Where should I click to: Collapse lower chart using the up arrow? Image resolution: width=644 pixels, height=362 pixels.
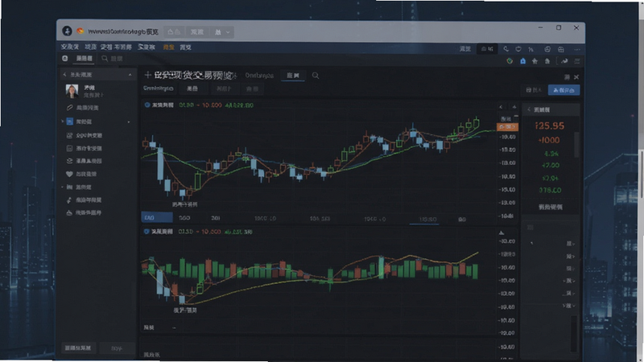click(502, 233)
